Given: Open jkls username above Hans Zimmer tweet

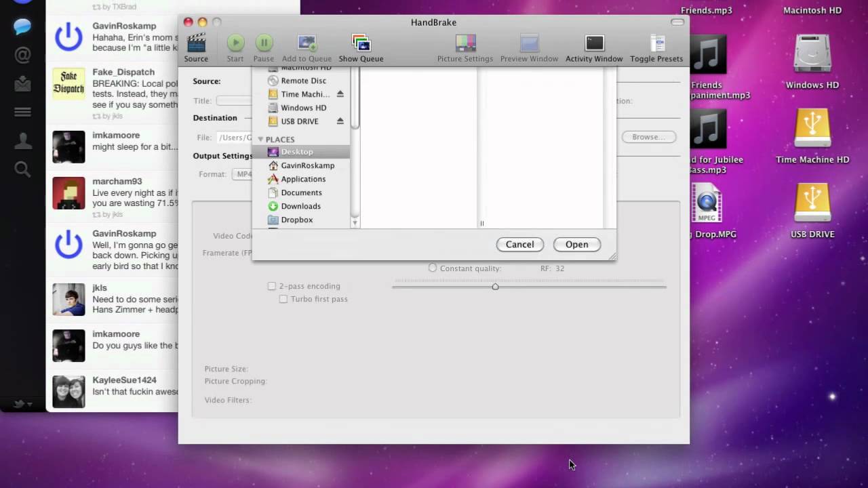Looking at the screenshot, I should click(100, 288).
